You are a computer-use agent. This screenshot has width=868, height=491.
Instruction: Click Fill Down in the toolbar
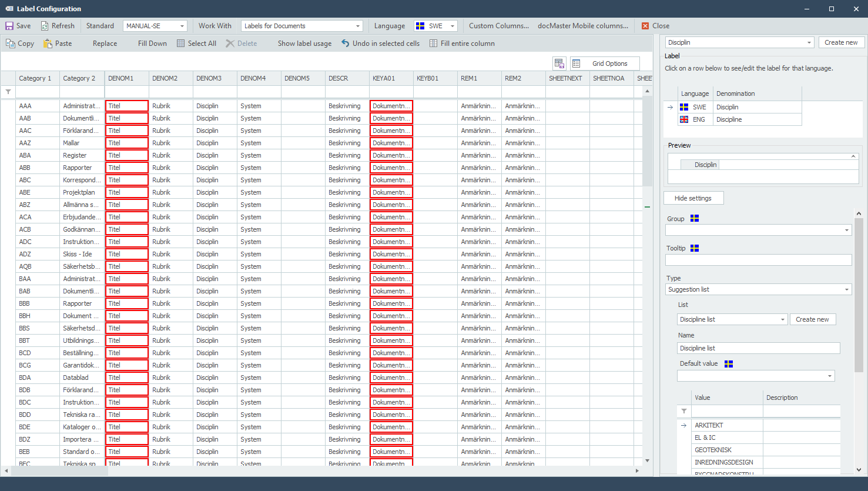tap(152, 44)
